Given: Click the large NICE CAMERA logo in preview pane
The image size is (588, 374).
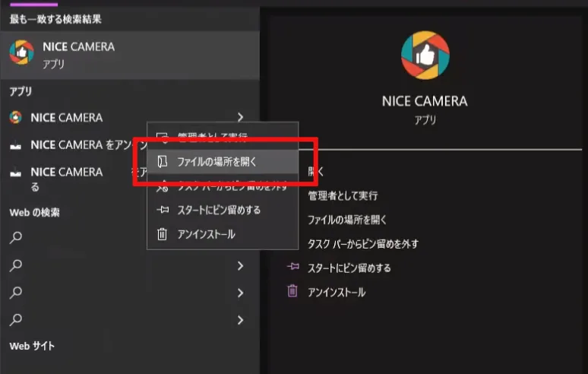Looking at the screenshot, I should pos(425,55).
